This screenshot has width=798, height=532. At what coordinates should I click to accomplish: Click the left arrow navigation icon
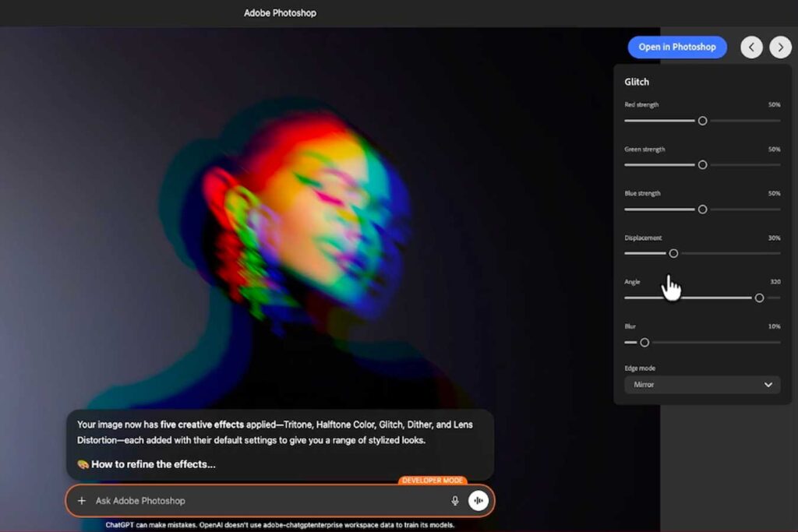tap(751, 47)
